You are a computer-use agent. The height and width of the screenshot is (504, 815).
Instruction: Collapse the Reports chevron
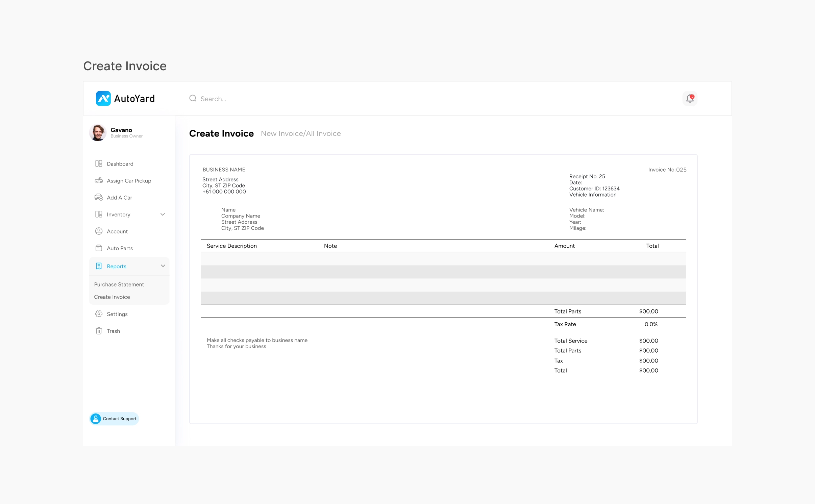pos(163,266)
